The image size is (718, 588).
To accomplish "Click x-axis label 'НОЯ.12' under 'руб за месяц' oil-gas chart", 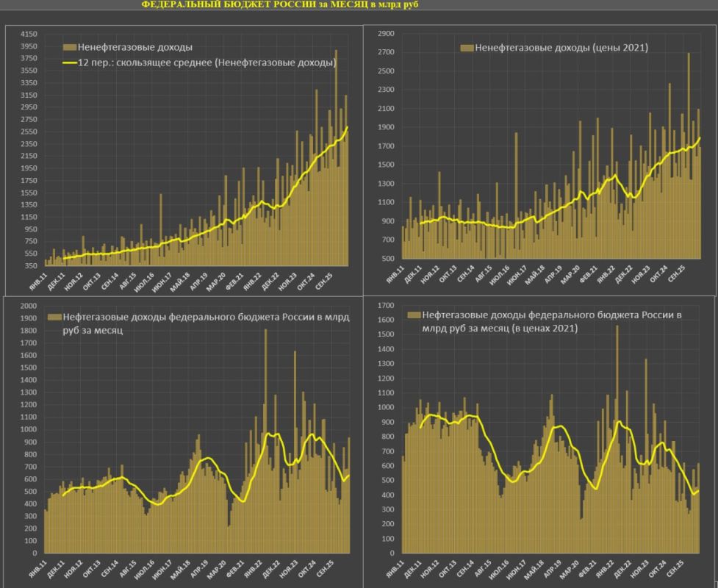I will pyautogui.click(x=73, y=569).
